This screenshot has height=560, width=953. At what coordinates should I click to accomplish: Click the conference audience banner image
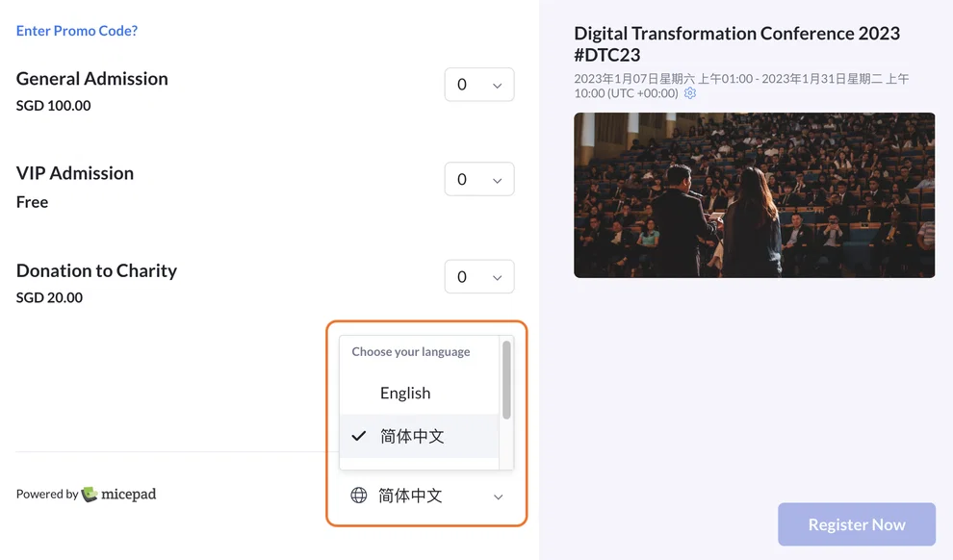click(x=755, y=195)
